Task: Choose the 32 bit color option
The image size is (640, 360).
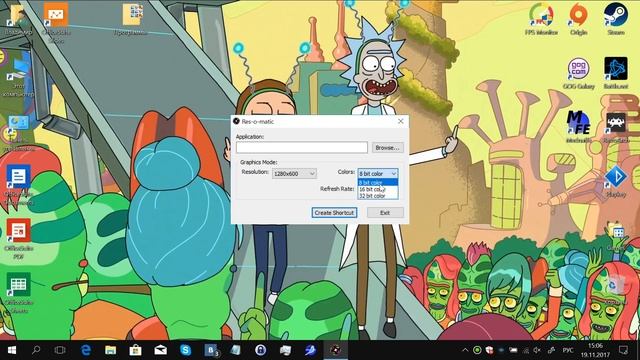Action: pos(378,196)
